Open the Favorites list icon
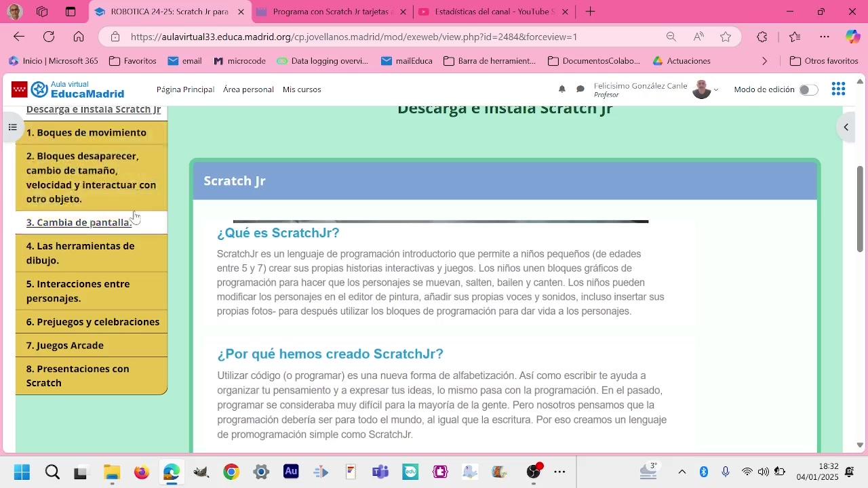 coord(795,37)
